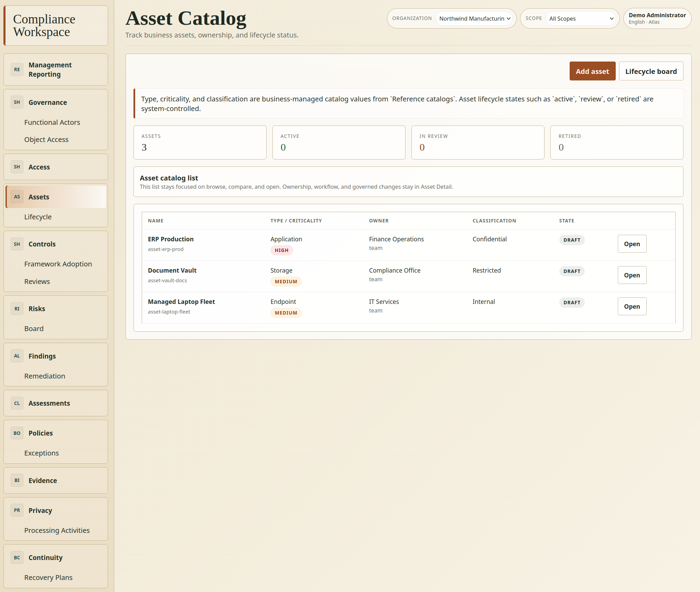This screenshot has width=700, height=592.
Task: Click DRAFT state badge for Document Vault
Action: click(572, 271)
